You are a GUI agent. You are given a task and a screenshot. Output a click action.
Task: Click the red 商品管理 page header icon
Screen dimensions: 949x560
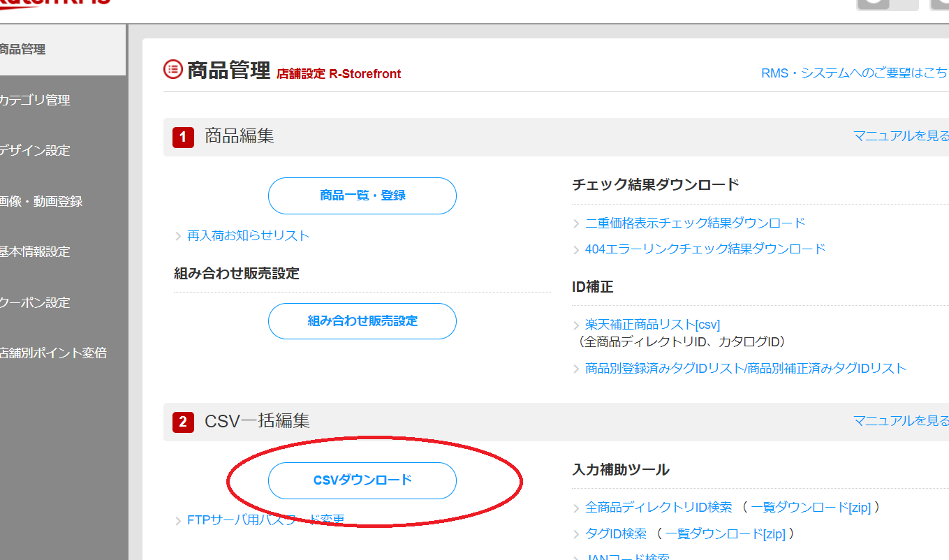tap(172, 70)
